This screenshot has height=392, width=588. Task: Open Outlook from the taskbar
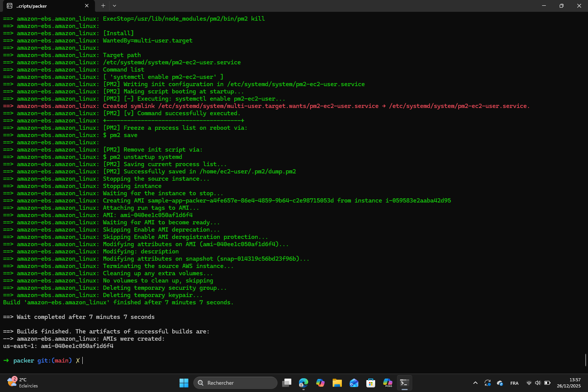pos(354,383)
